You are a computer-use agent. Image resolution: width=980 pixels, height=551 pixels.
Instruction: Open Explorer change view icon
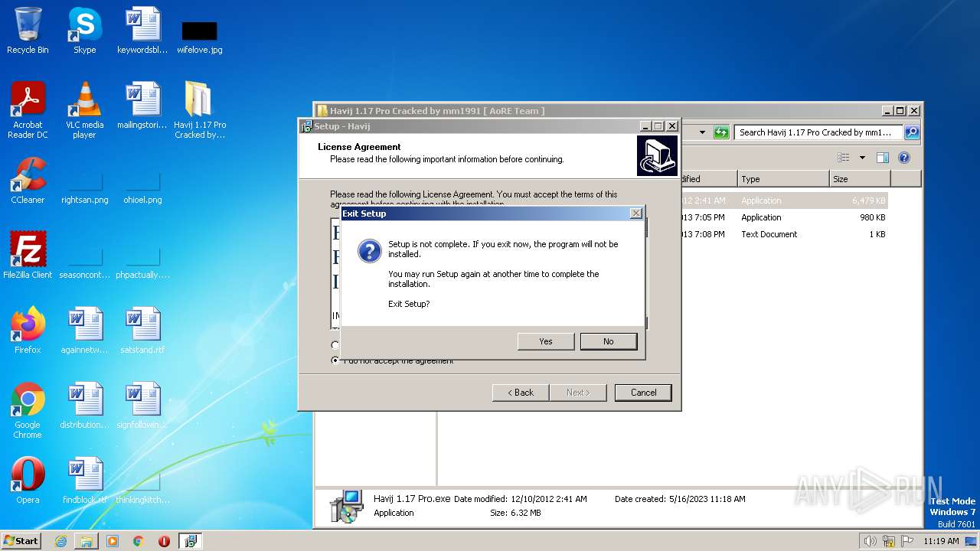click(844, 158)
